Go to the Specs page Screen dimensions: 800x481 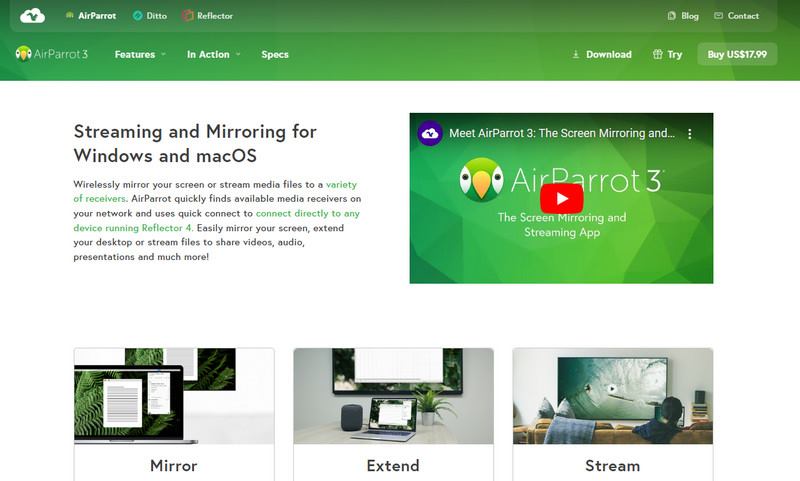(275, 55)
